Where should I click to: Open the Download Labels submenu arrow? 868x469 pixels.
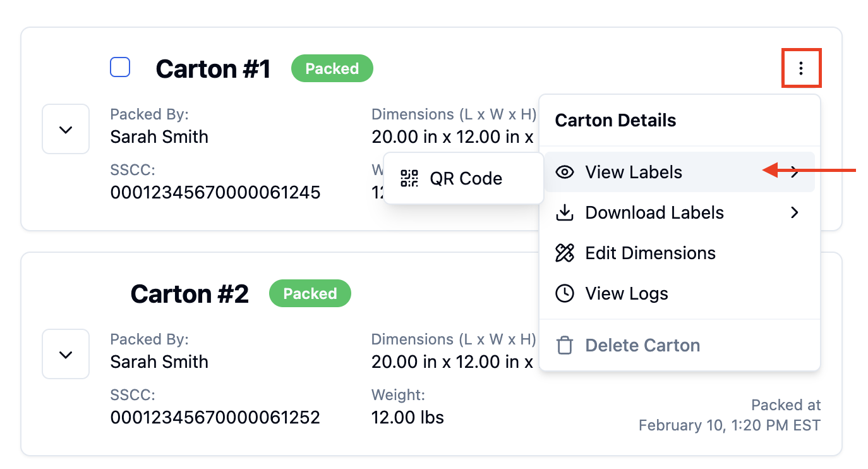[795, 212]
